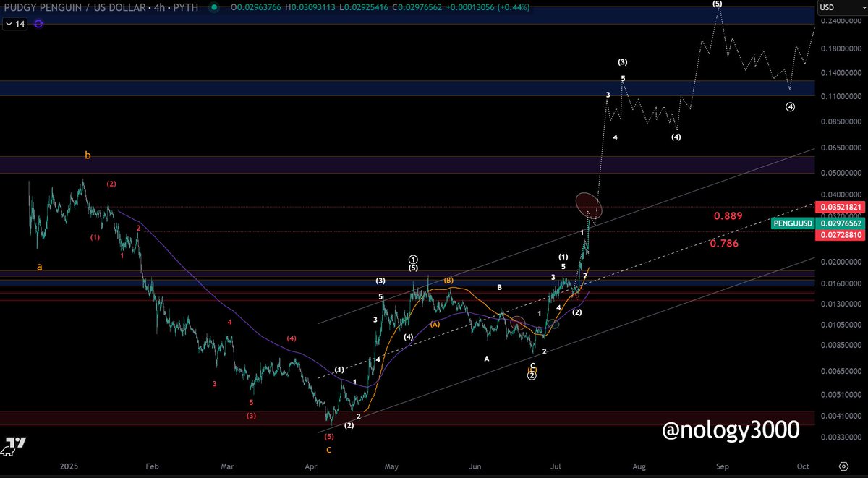Click the 0.00410000 price axis value

[841, 416]
